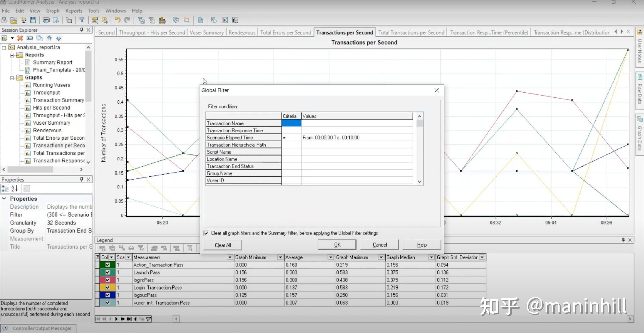Open the Reports menu
The height and width of the screenshot is (333, 644).
pyautogui.click(x=73, y=11)
